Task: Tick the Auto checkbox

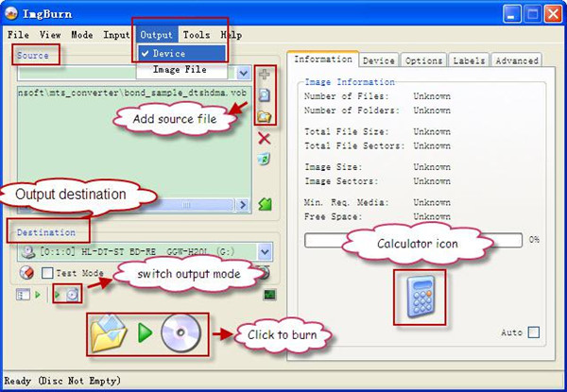Action: click(x=533, y=332)
